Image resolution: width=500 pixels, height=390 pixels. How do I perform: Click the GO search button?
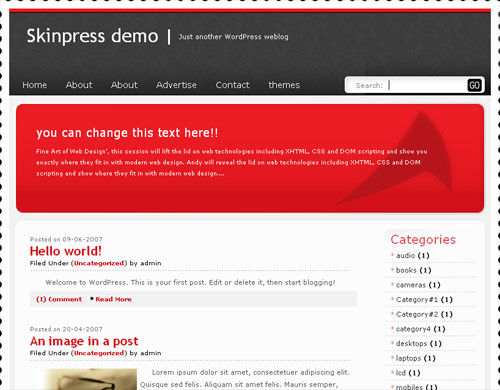pos(474,85)
